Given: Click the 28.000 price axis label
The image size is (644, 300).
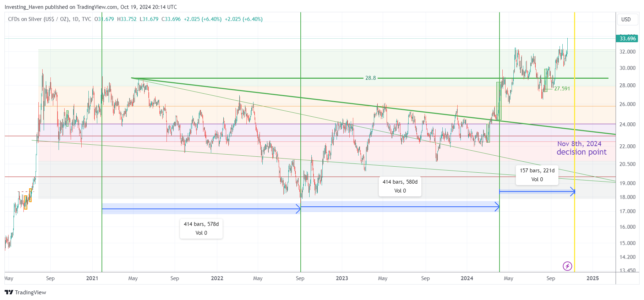Looking at the screenshot, I should (x=627, y=85).
